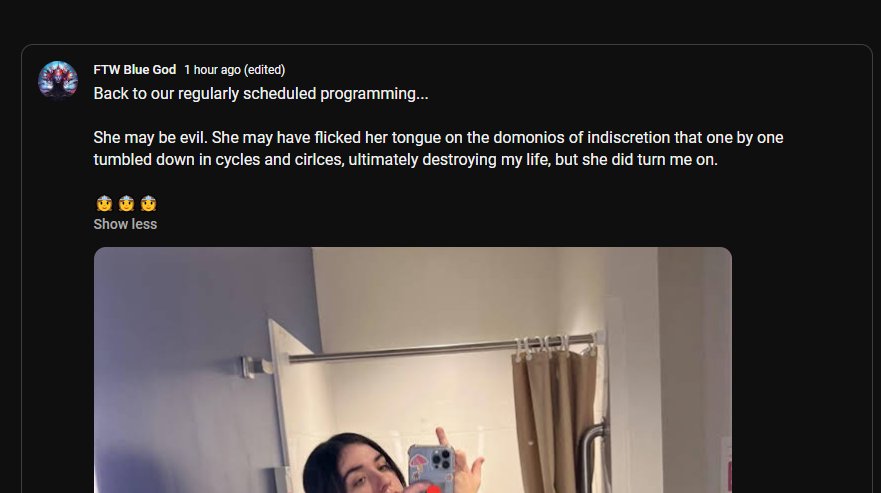Click the first princess emoji

(104, 203)
